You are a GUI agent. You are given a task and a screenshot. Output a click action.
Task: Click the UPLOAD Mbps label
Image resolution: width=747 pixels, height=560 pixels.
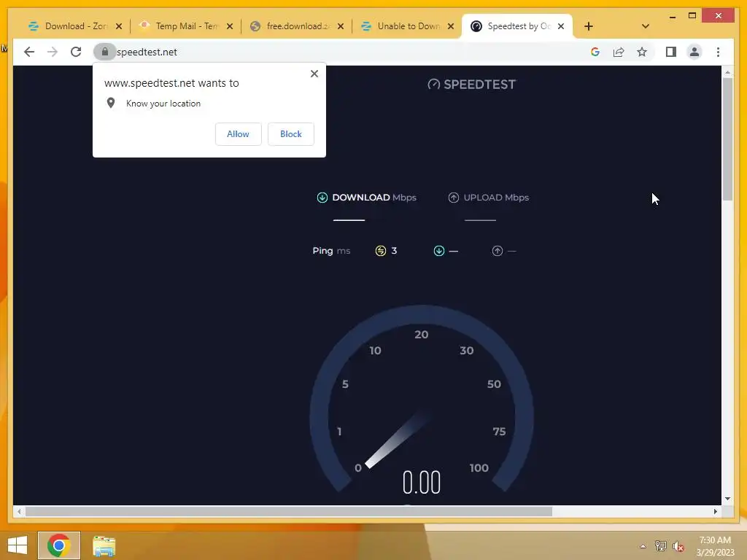click(x=496, y=197)
